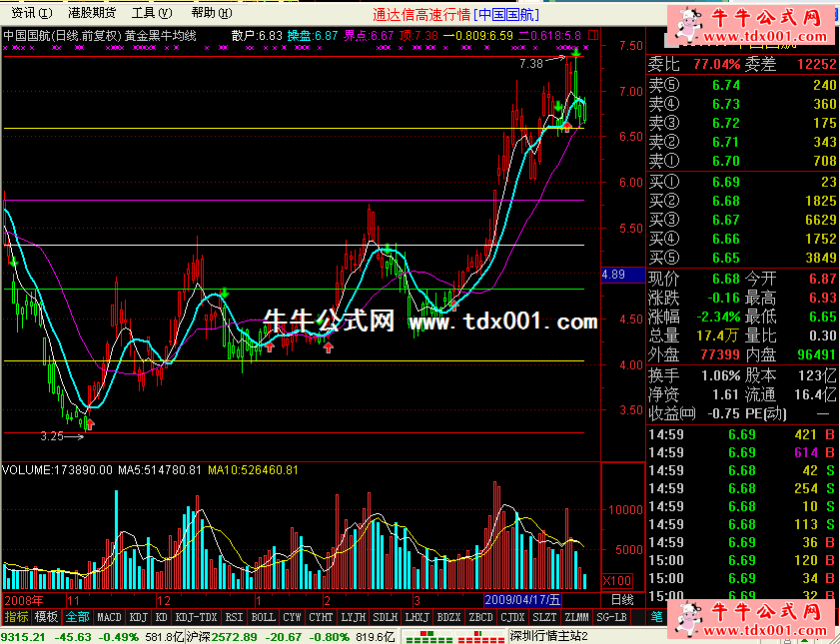Select the CYW indicator tab
840x644 pixels.
(292, 617)
